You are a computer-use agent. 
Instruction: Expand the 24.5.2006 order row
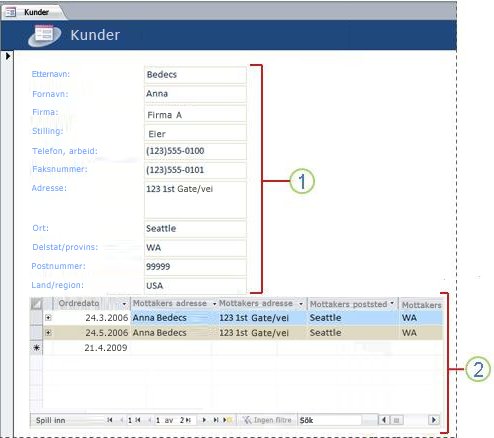pos(48,333)
